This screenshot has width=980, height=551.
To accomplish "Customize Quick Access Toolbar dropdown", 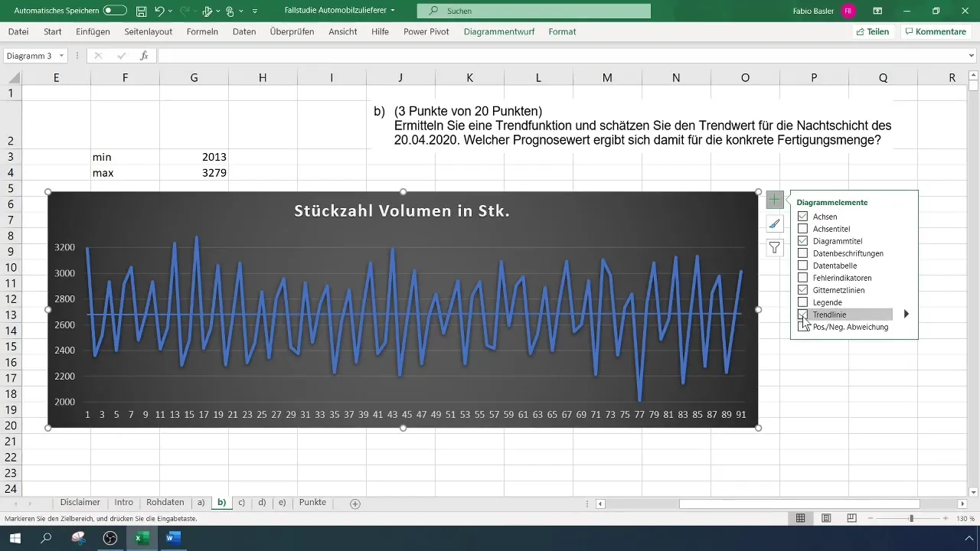I will click(254, 11).
